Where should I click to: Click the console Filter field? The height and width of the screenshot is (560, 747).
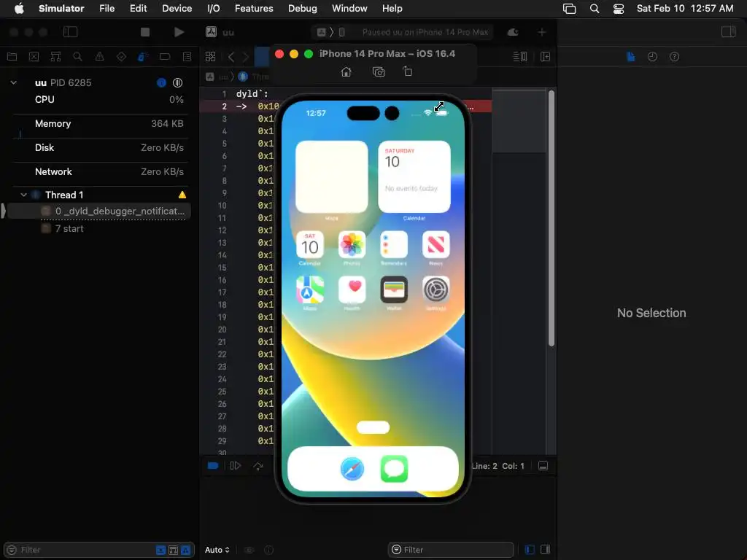click(451, 550)
